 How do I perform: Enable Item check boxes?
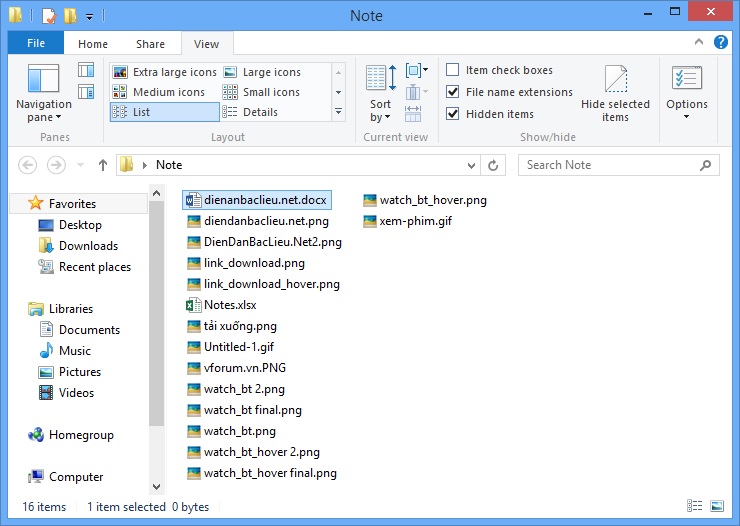[453, 70]
